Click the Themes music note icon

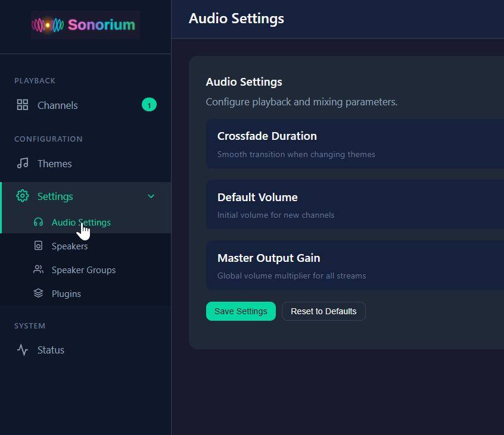[x=23, y=163]
